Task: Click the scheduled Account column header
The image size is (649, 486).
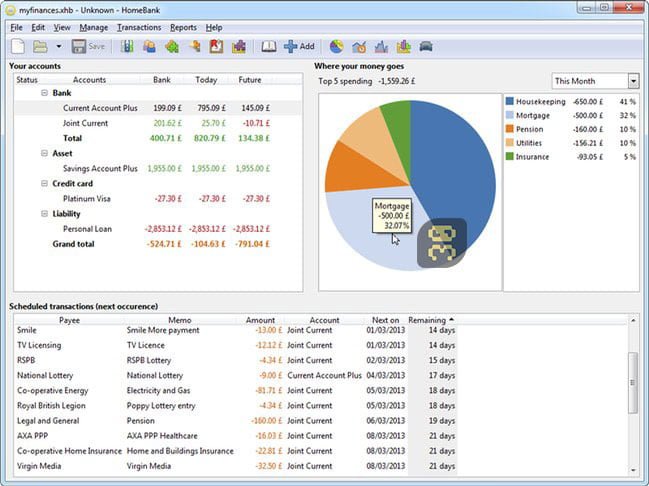Action: pos(324,320)
